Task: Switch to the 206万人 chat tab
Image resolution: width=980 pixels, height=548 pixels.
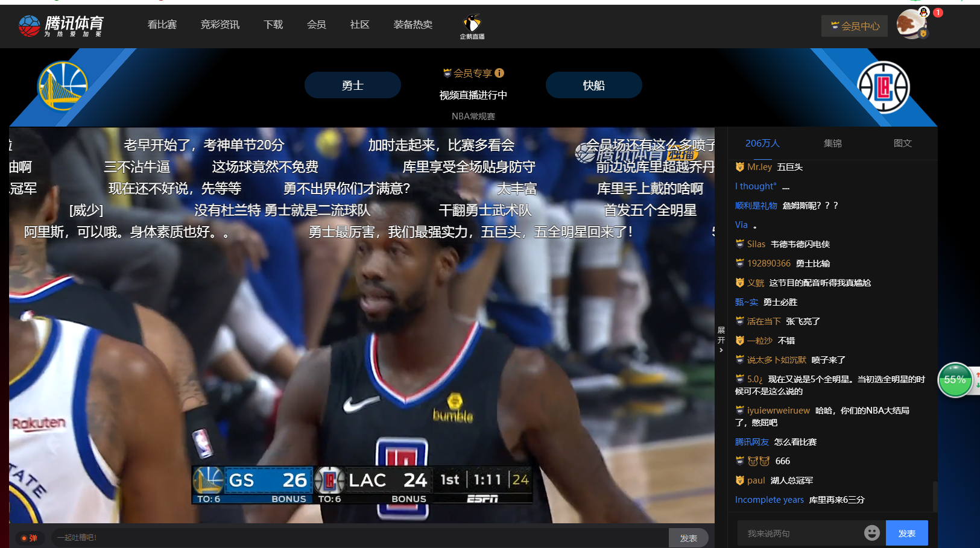Action: click(x=762, y=143)
